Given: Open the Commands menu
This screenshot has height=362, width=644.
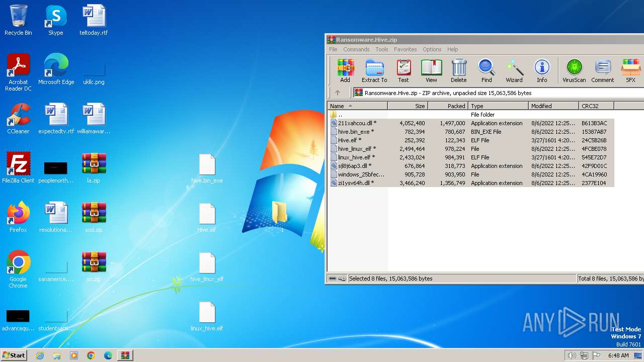Looking at the screenshot, I should click(x=356, y=49).
